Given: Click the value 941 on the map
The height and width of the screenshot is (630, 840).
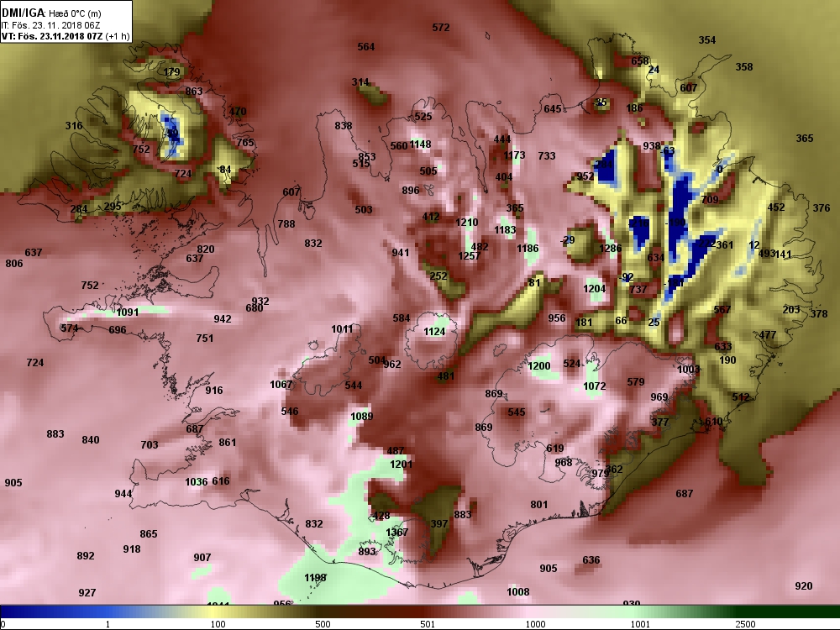Looking at the screenshot, I should (x=400, y=252).
